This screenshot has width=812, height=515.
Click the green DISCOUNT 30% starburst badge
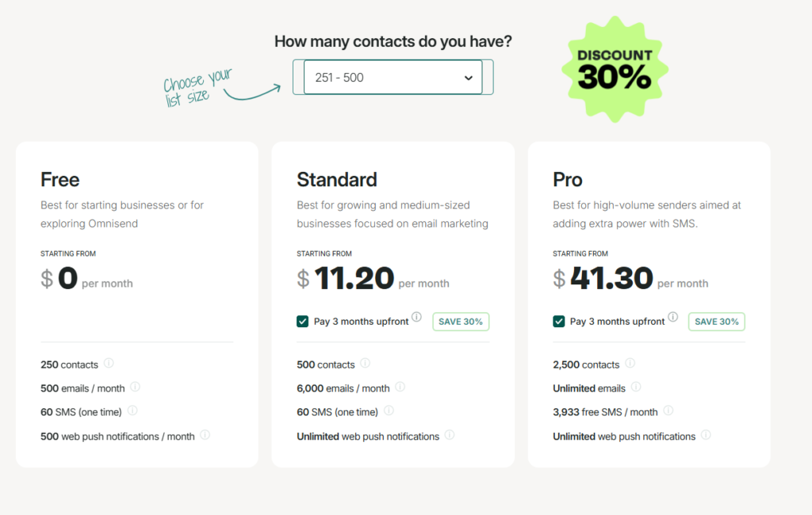point(615,70)
